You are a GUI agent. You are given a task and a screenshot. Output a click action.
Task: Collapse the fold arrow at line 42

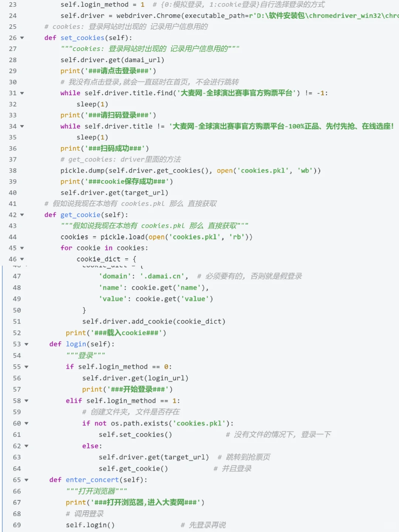(22, 215)
